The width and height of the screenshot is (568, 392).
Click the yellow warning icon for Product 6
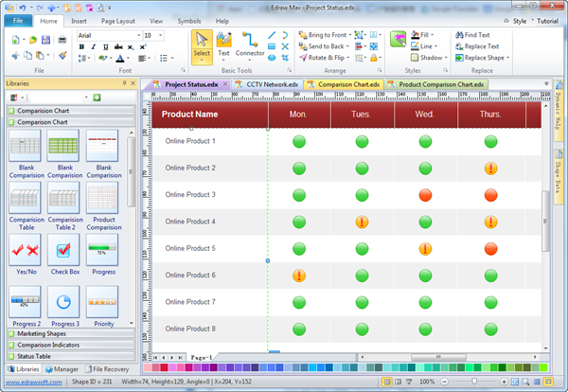pos(299,276)
